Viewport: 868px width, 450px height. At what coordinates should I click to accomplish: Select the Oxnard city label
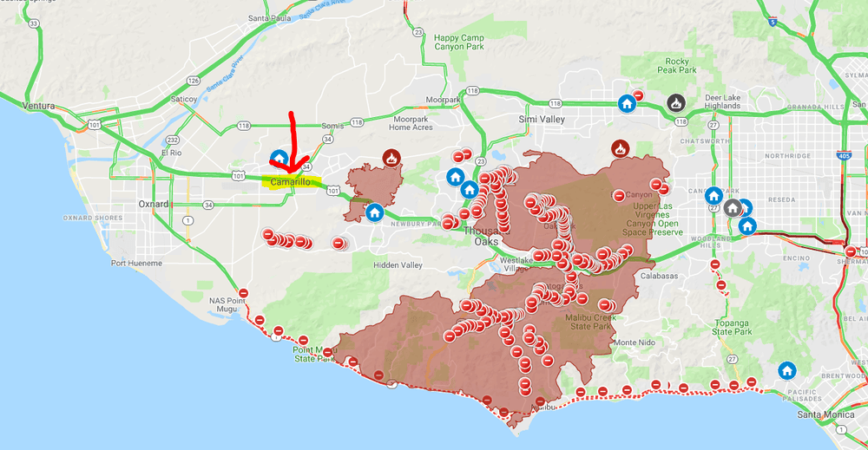click(154, 204)
